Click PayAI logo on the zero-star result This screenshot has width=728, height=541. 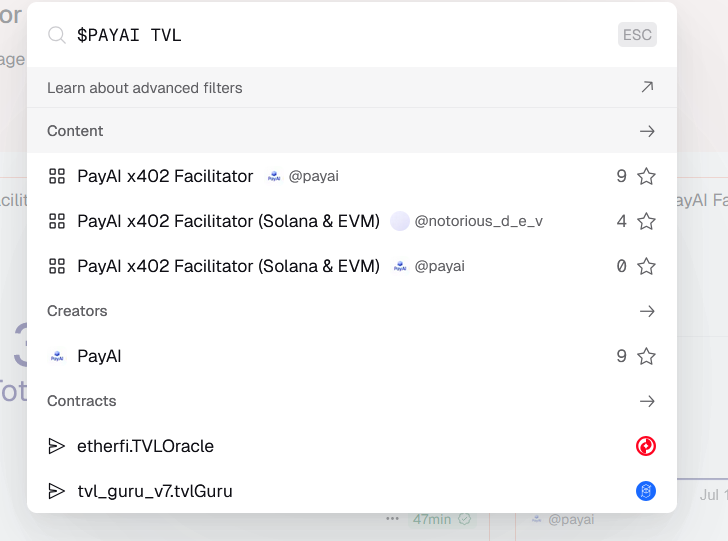(x=400, y=266)
